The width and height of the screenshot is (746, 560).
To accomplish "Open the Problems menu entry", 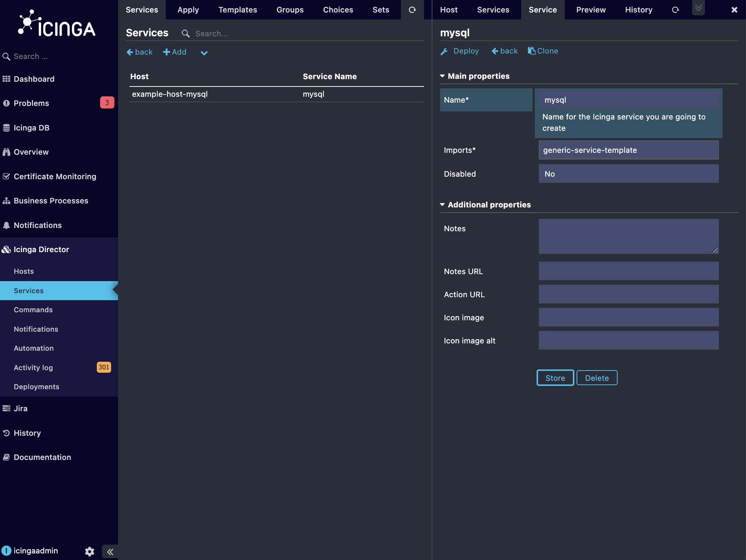I will click(x=31, y=103).
